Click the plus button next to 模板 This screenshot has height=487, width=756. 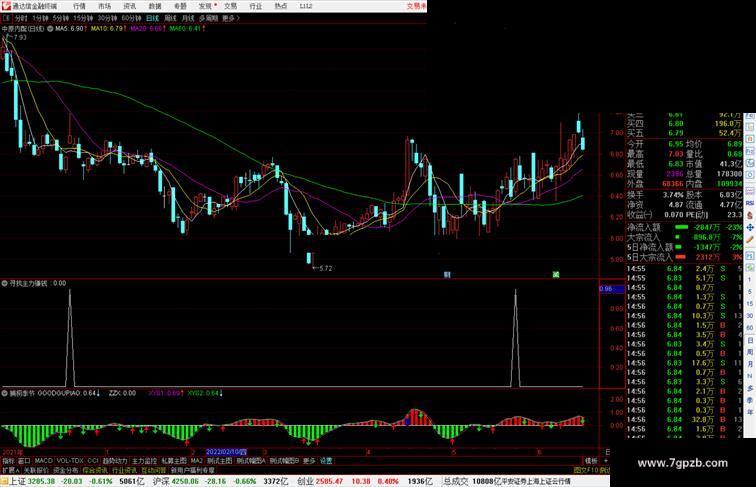606,461
